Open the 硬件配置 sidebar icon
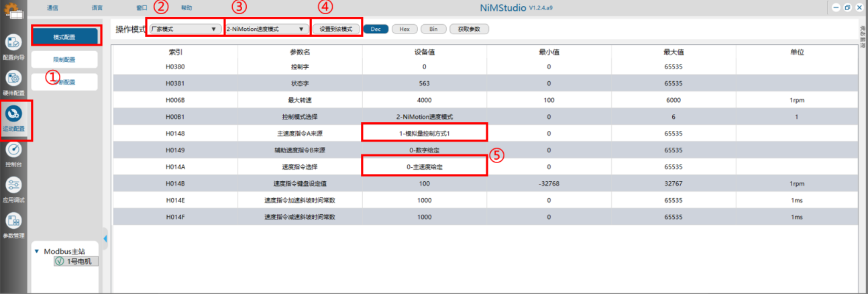Viewport: 868px width, 294px height. tap(13, 79)
